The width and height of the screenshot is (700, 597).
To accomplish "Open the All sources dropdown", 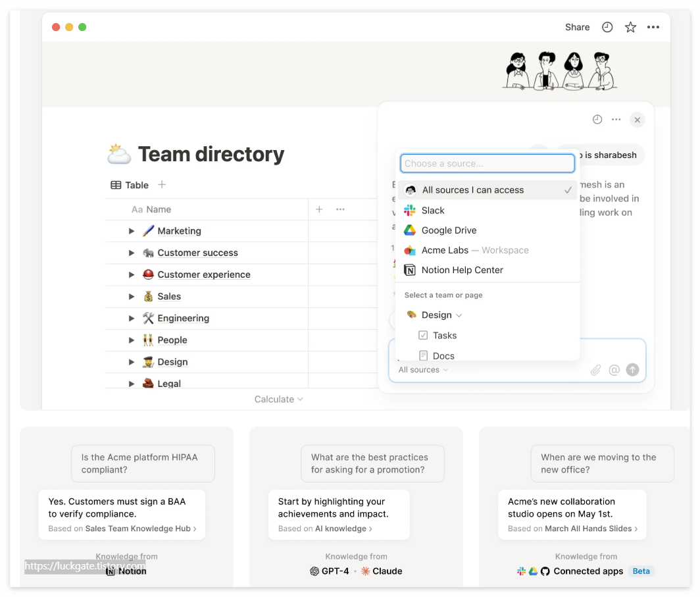I will tap(423, 370).
